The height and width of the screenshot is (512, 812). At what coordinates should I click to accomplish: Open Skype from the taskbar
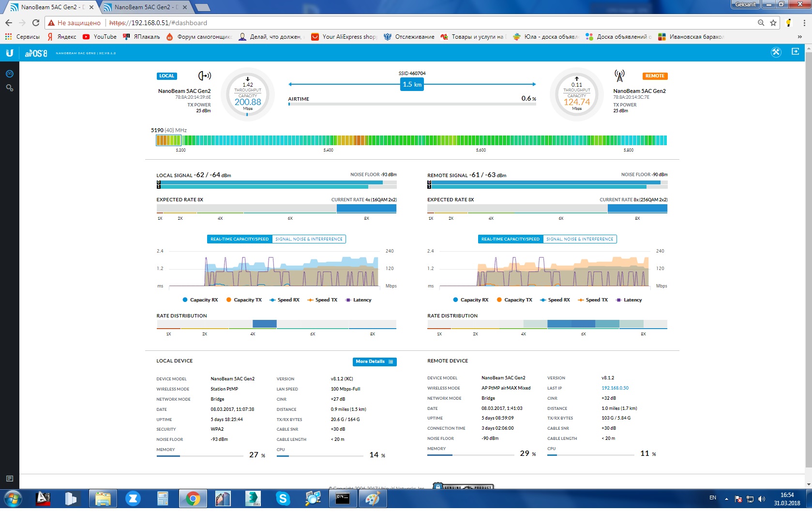pyautogui.click(x=283, y=498)
